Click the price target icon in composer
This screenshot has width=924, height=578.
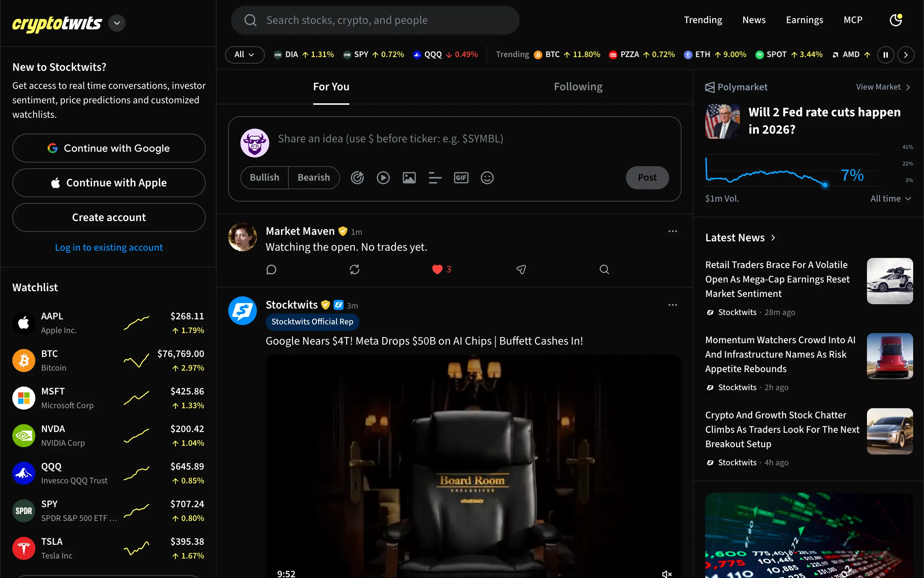pyautogui.click(x=357, y=178)
